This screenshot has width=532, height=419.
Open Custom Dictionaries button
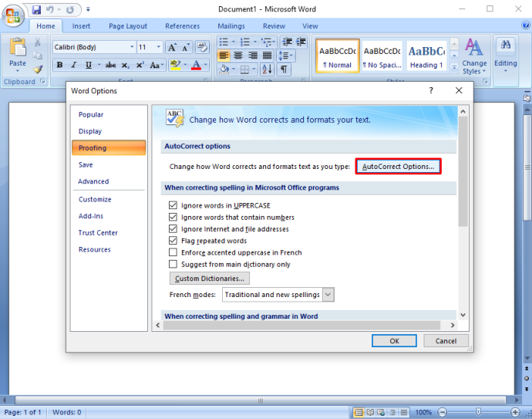click(x=210, y=279)
